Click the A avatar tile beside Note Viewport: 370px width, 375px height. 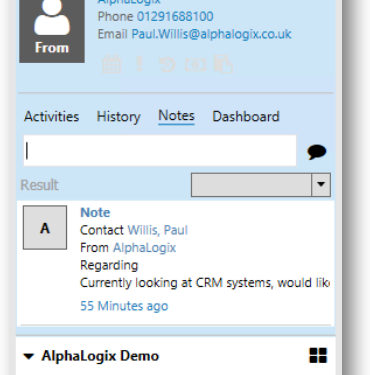pyautogui.click(x=45, y=228)
